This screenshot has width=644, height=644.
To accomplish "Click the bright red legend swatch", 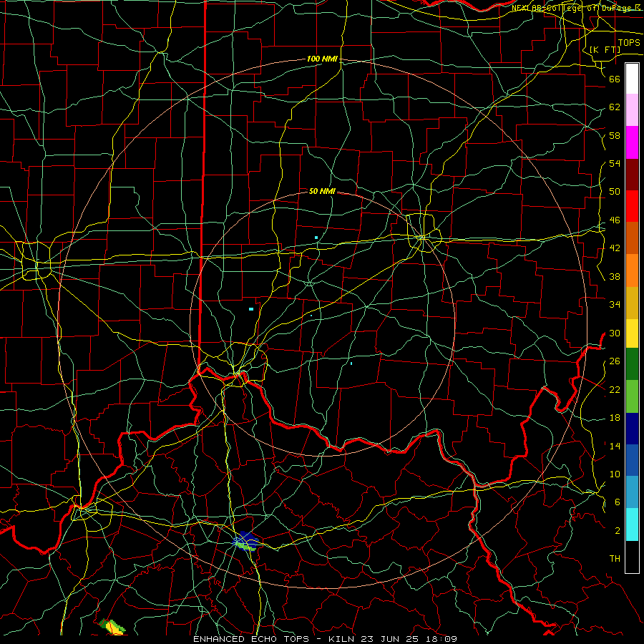I will point(632,207).
